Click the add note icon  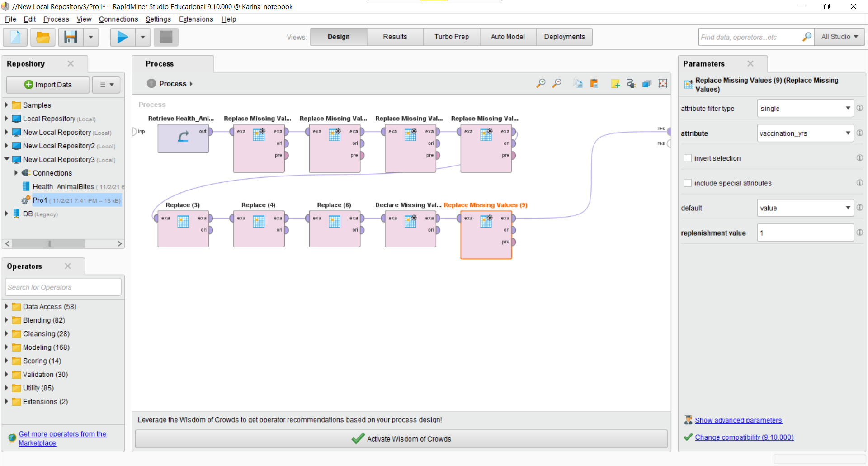click(615, 83)
